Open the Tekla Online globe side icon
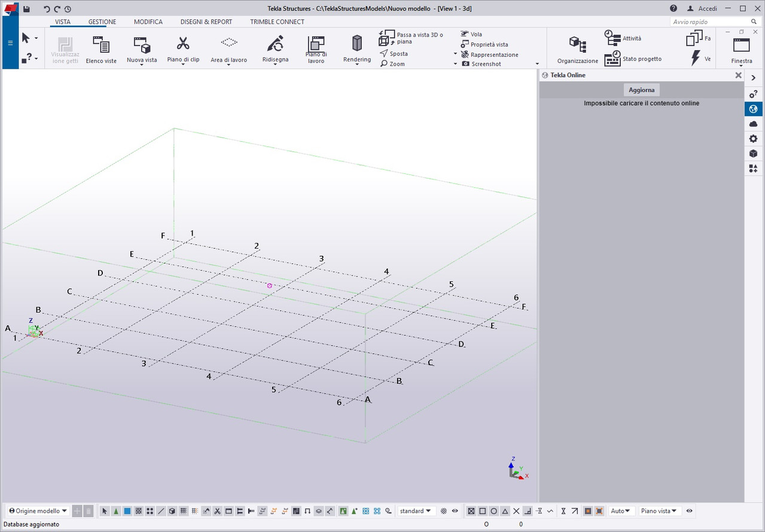 coord(754,109)
